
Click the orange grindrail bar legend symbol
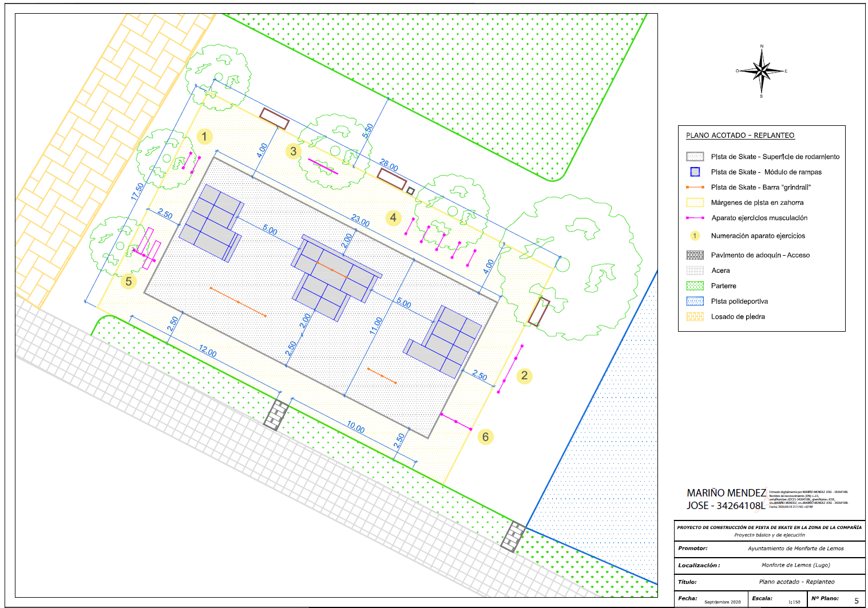pyautogui.click(x=695, y=187)
